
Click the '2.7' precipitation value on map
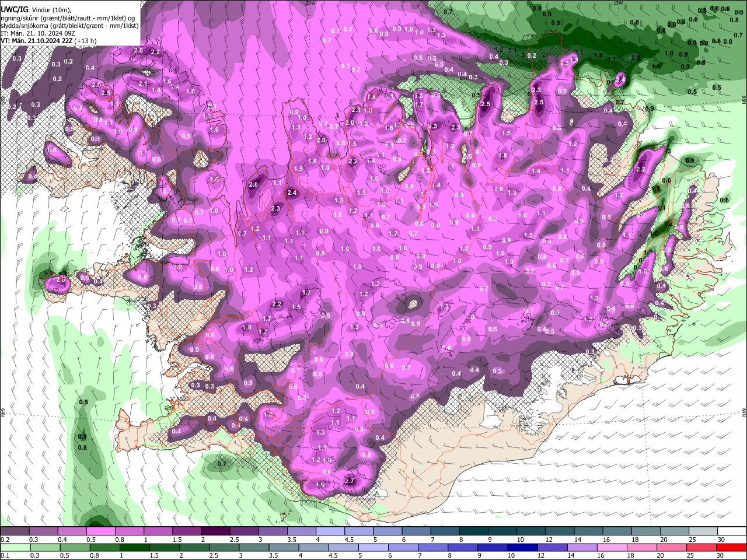350,481
